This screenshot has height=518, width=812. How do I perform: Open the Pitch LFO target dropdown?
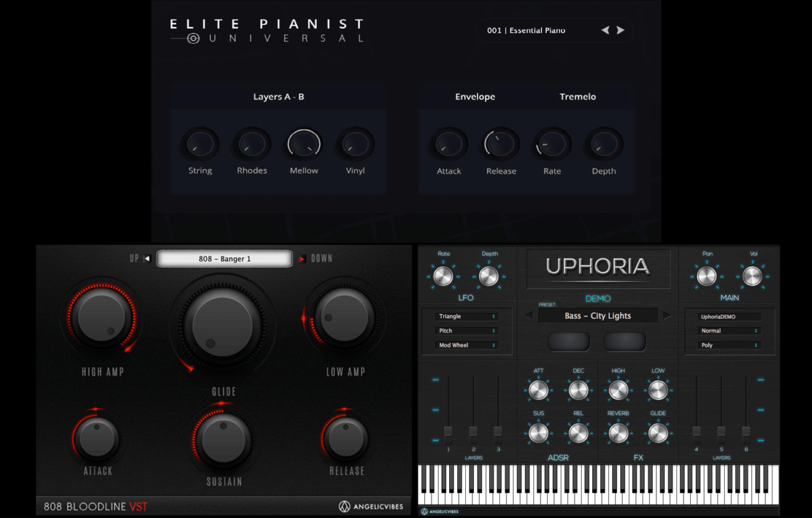coord(466,331)
